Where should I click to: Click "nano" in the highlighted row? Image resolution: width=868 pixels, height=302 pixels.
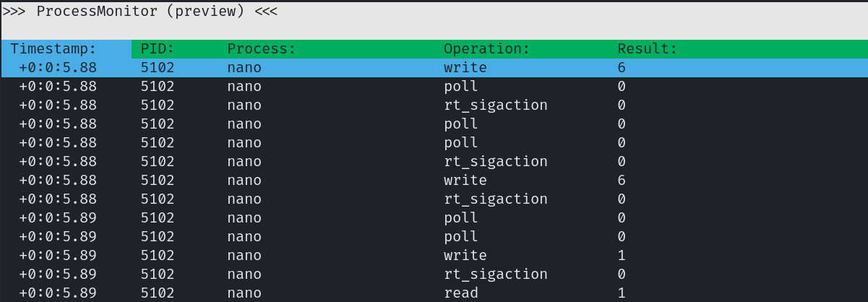[244, 68]
